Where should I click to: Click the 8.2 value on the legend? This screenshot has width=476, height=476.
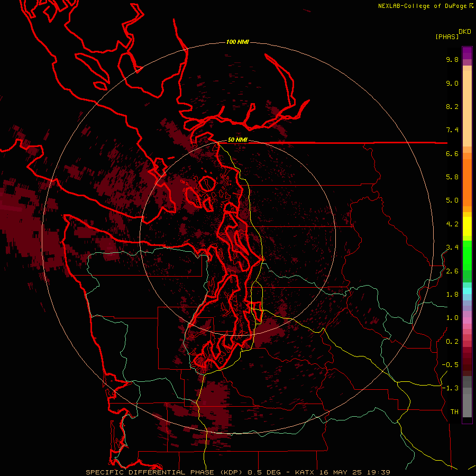[x=452, y=106]
